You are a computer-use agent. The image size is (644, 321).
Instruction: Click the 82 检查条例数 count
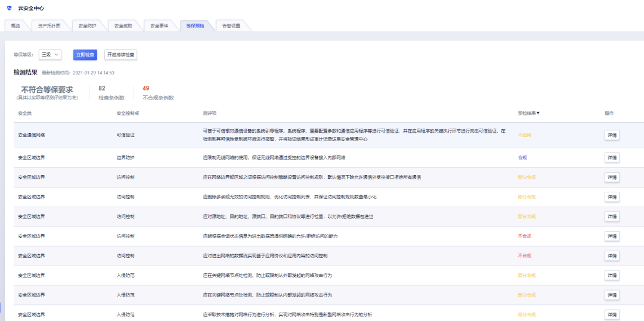102,89
